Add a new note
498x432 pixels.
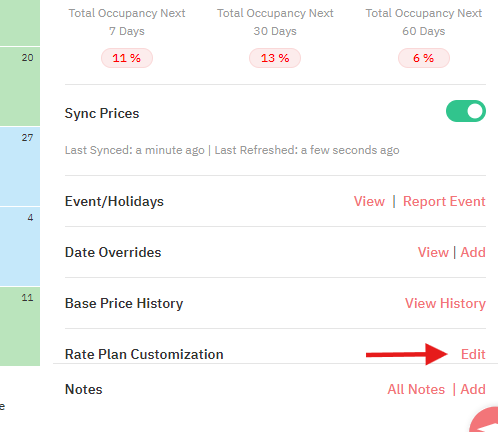[x=473, y=389]
